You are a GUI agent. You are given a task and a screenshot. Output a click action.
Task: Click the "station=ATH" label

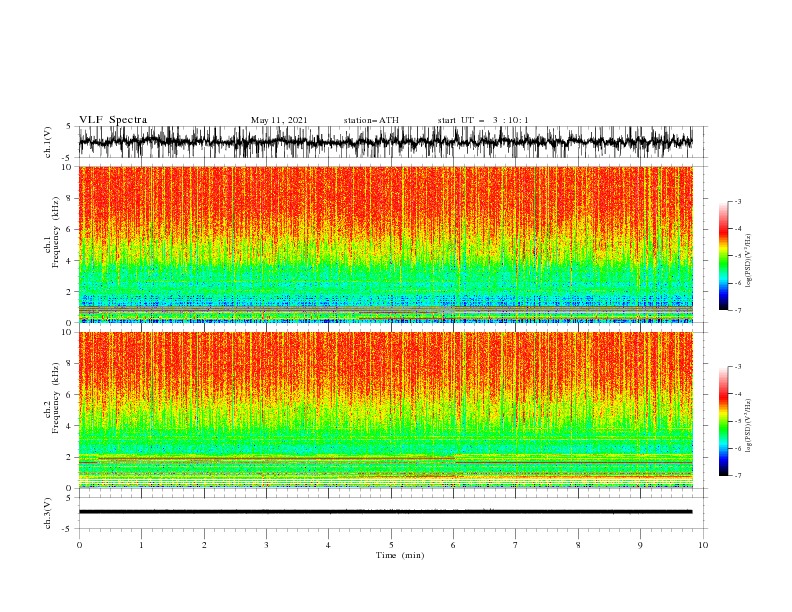click(x=371, y=120)
